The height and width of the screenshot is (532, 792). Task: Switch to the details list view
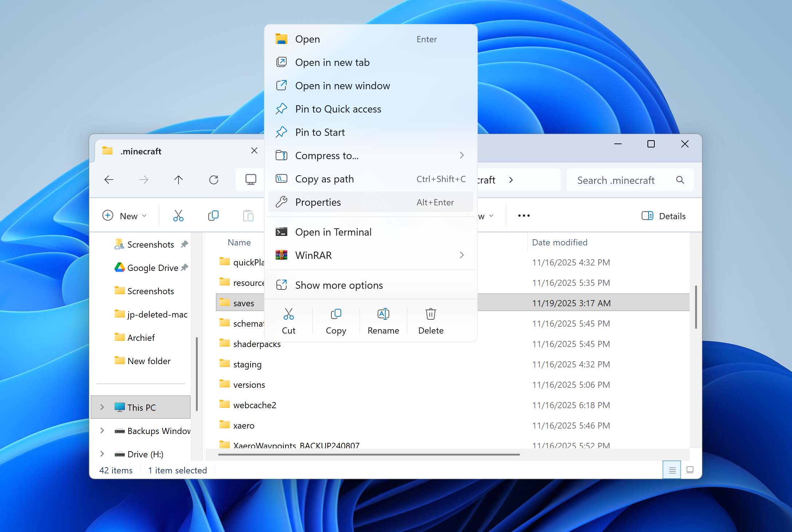tap(672, 470)
